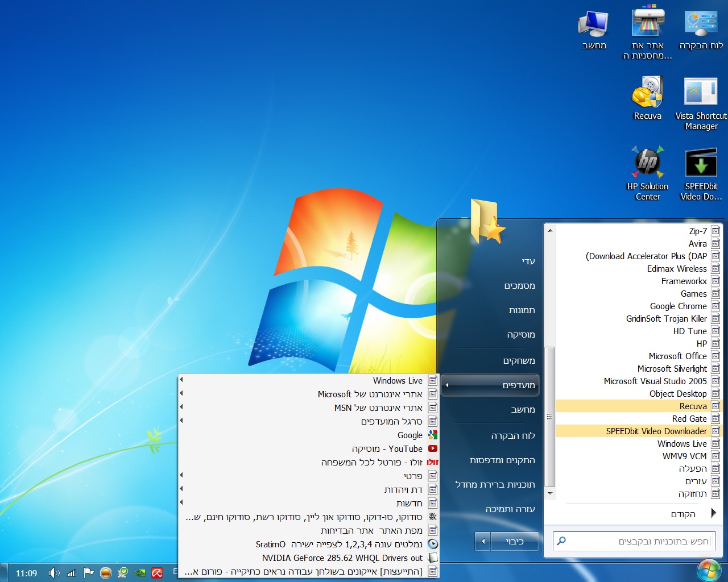Image resolution: width=728 pixels, height=582 pixels.
Task: Open the 'מוסיקה - YouTube' favorite
Action: [308, 449]
